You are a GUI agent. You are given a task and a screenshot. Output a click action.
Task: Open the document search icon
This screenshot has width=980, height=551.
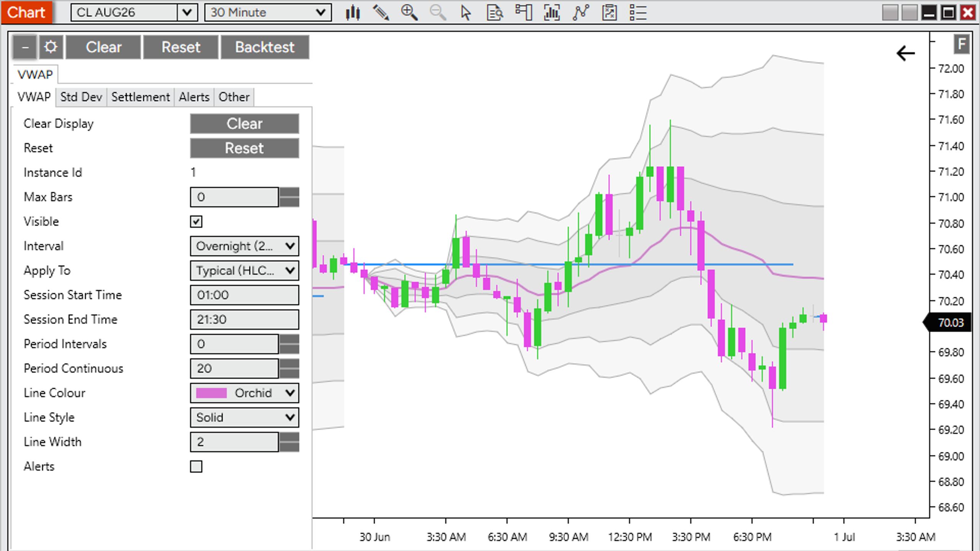(495, 13)
